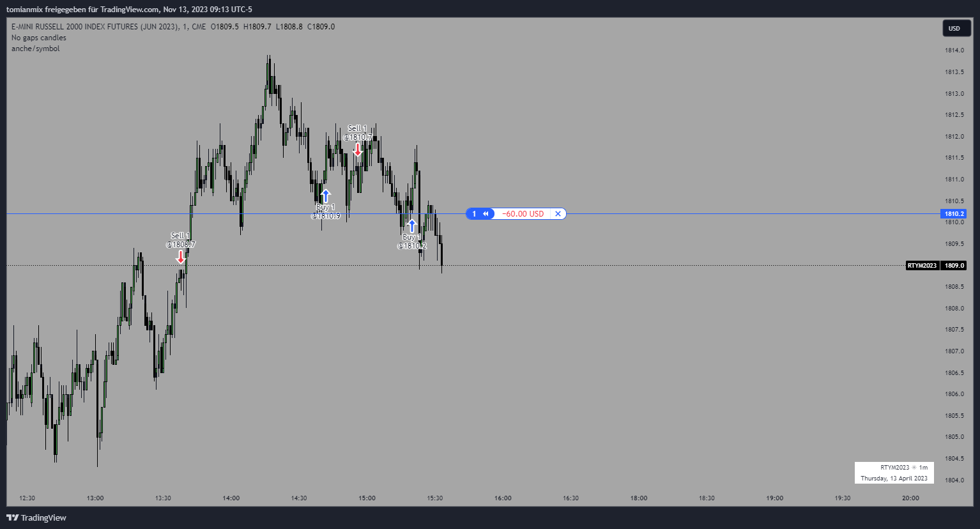Image resolution: width=980 pixels, height=529 pixels.
Task: Click the blue Buy arrow at 1810.9
Action: [x=326, y=195]
